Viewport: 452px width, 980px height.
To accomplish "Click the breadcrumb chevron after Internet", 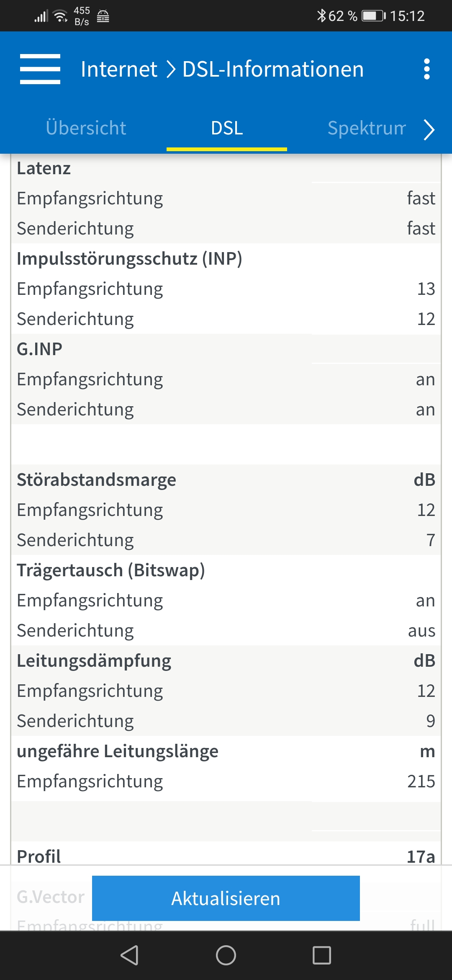I will pos(170,69).
